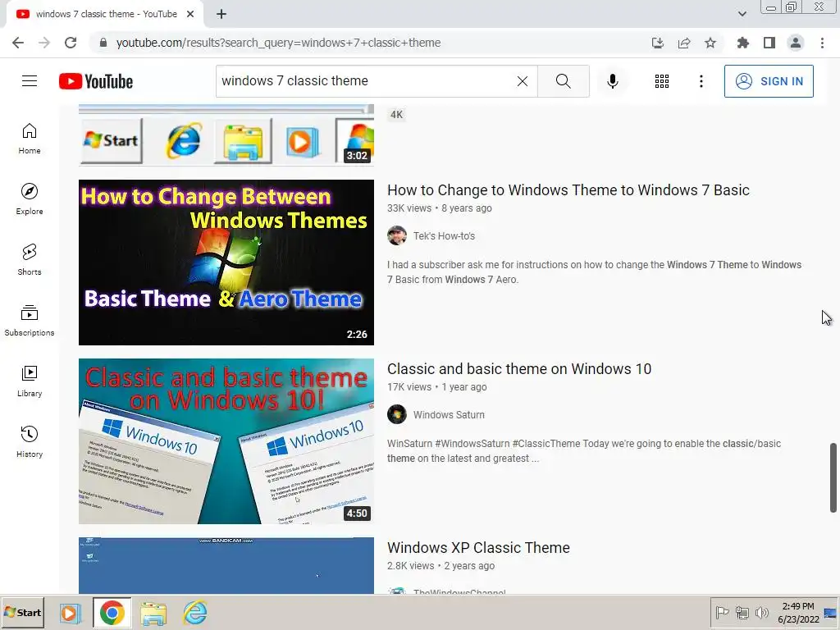Toggle the Chrome side panel
This screenshot has width=840, height=630.
click(x=769, y=43)
